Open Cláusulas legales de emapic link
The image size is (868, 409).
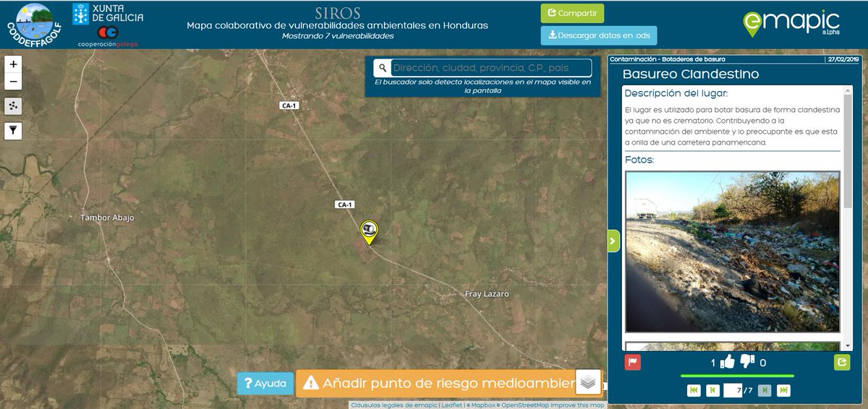click(395, 405)
